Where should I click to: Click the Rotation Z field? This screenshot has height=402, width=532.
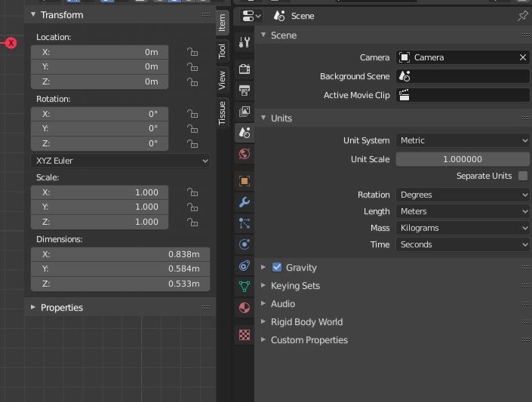click(x=100, y=144)
